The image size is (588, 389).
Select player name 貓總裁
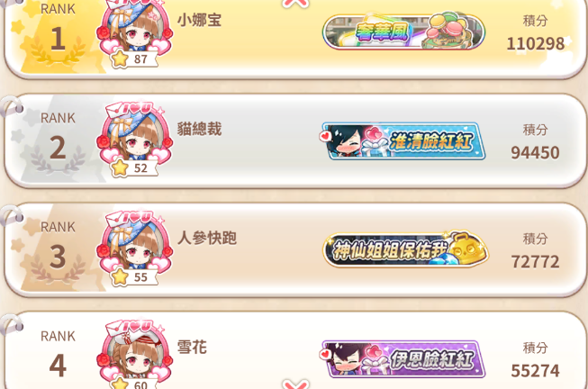199,129
